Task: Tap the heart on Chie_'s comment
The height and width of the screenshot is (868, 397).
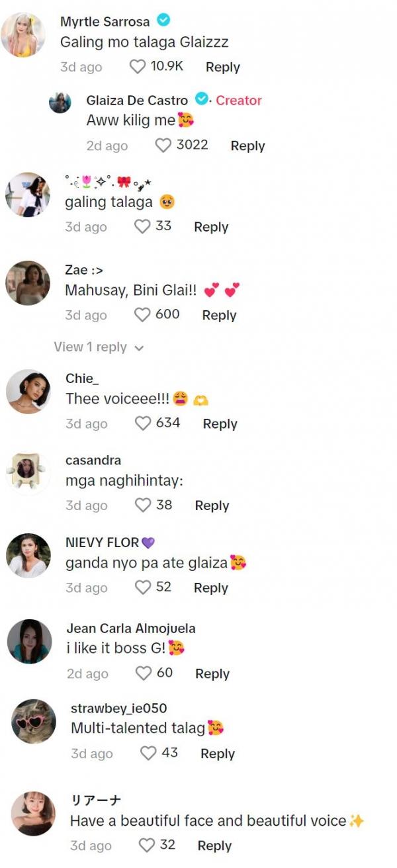Action: pyautogui.click(x=142, y=423)
